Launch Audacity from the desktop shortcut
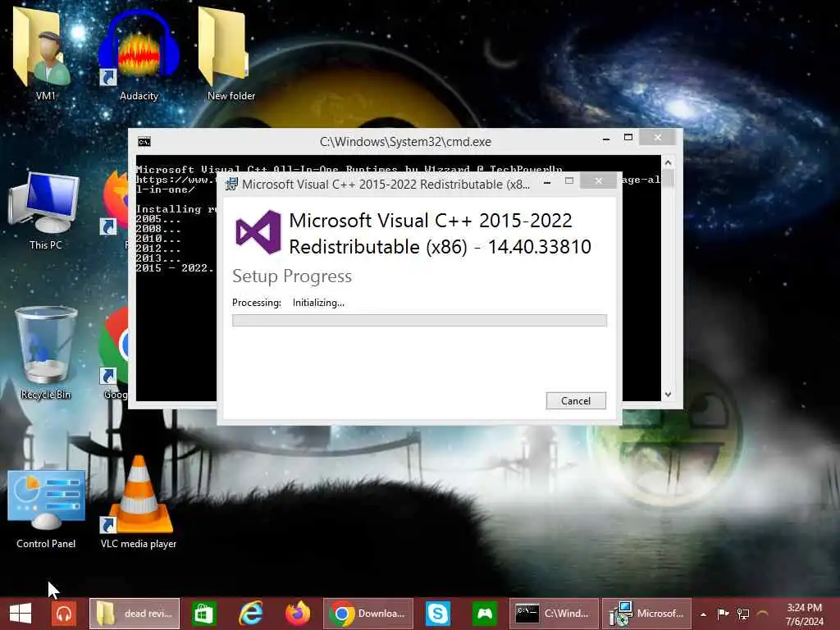Image resolution: width=840 pixels, height=630 pixels. (x=139, y=53)
